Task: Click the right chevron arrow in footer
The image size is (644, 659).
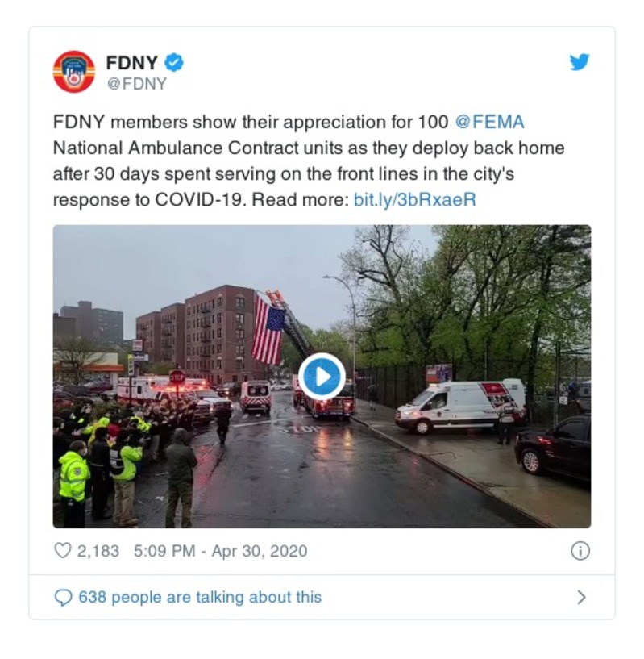Action: pyautogui.click(x=581, y=597)
